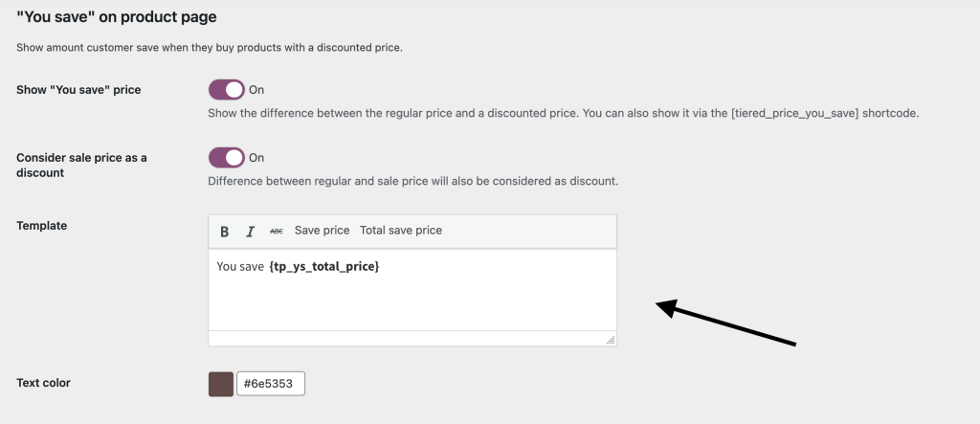Image resolution: width=980 pixels, height=424 pixels.
Task: Open the Text color swatch picker
Action: tap(221, 384)
